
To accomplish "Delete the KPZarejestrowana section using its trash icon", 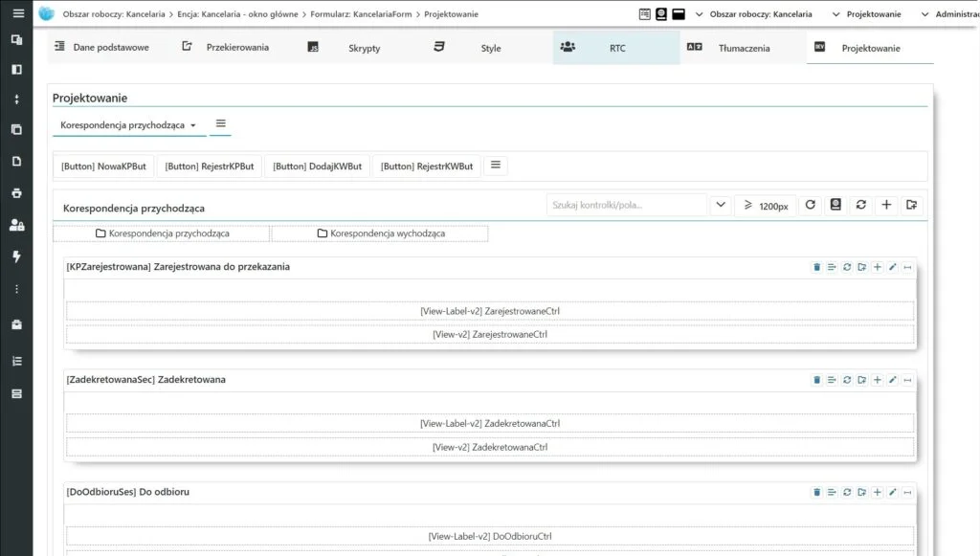I will pyautogui.click(x=816, y=267).
